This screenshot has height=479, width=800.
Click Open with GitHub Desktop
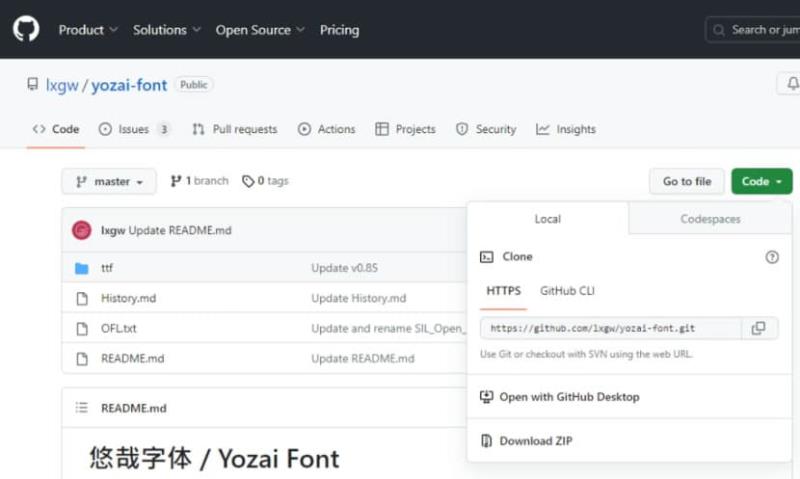click(x=569, y=397)
